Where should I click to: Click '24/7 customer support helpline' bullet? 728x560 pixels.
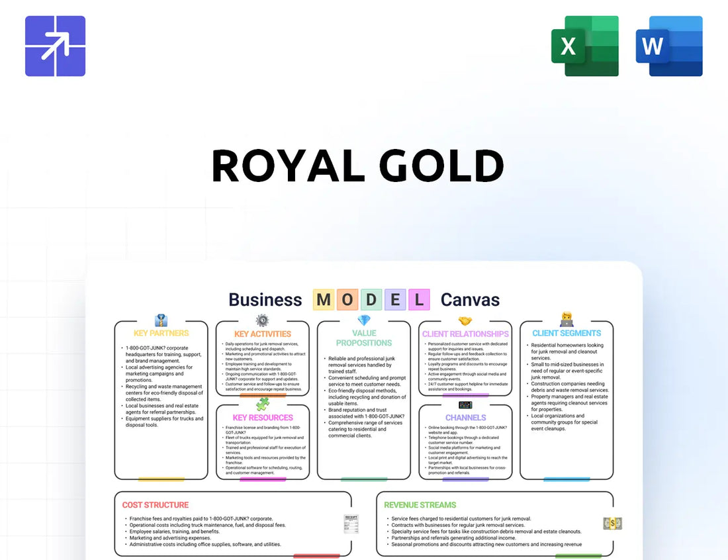[x=467, y=387]
